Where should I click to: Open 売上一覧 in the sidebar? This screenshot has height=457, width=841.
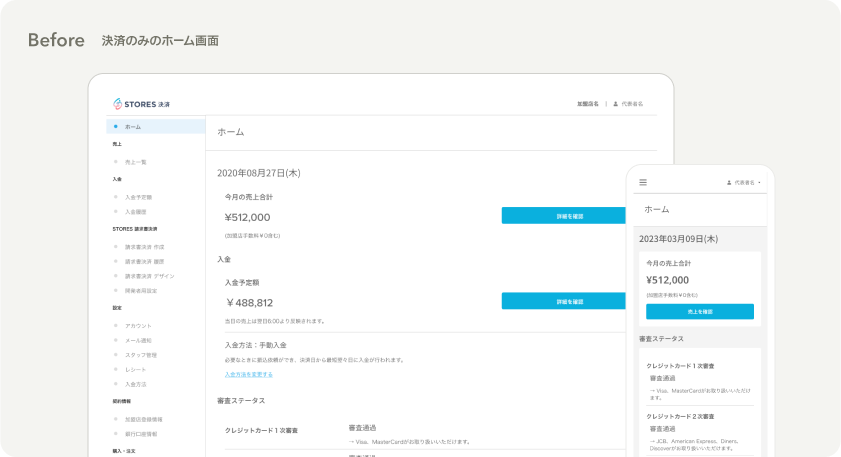[x=136, y=162]
